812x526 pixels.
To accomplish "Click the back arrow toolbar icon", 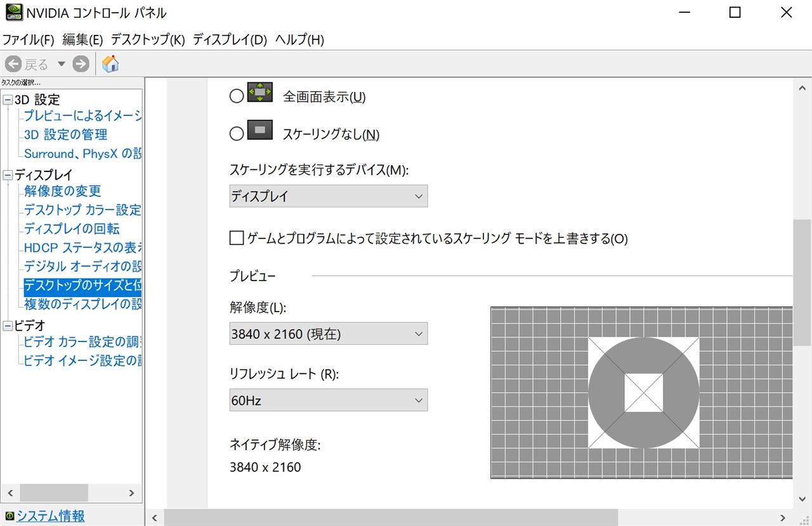I will (13, 63).
